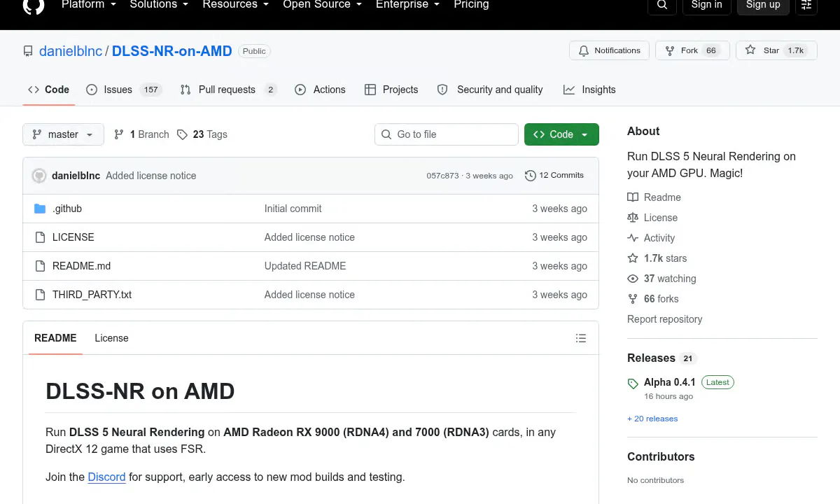Click the book icon beside Readme

click(x=633, y=197)
